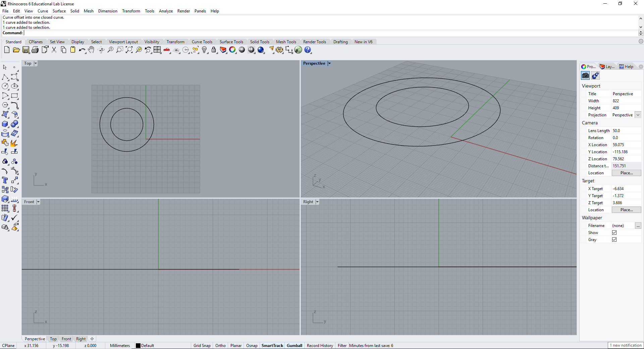Toggle Planar mode in status bar
Image resolution: width=644 pixels, height=349 pixels.
(x=236, y=346)
